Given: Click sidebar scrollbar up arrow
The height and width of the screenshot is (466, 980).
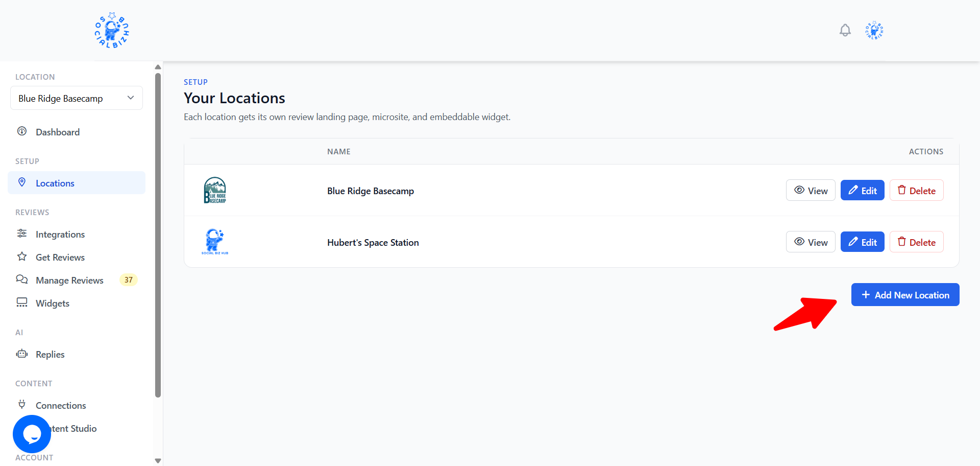Looking at the screenshot, I should click(x=158, y=67).
